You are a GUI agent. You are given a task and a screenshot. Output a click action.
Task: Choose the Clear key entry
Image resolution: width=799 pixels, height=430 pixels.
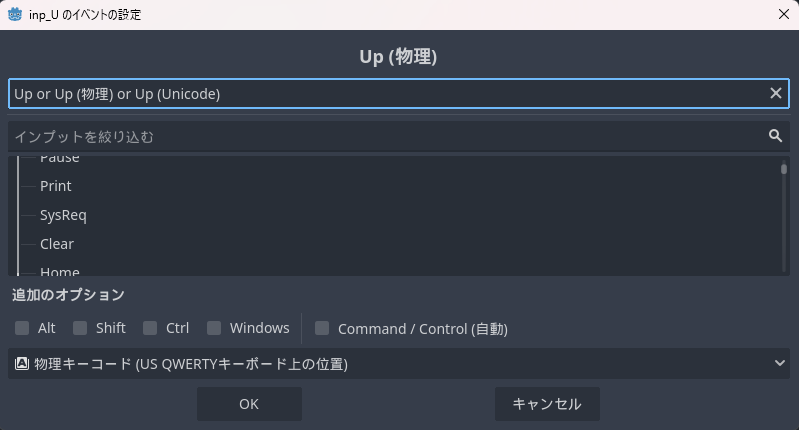coord(57,244)
